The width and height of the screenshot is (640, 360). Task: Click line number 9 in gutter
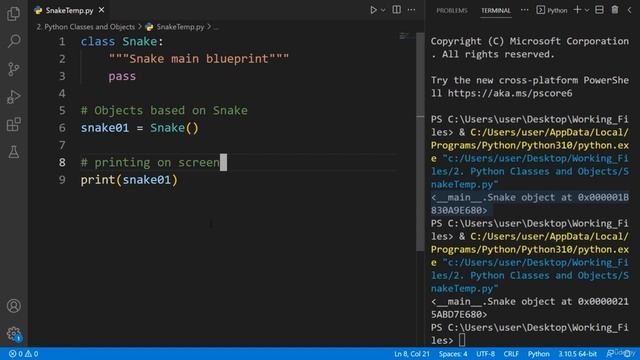[x=62, y=180]
